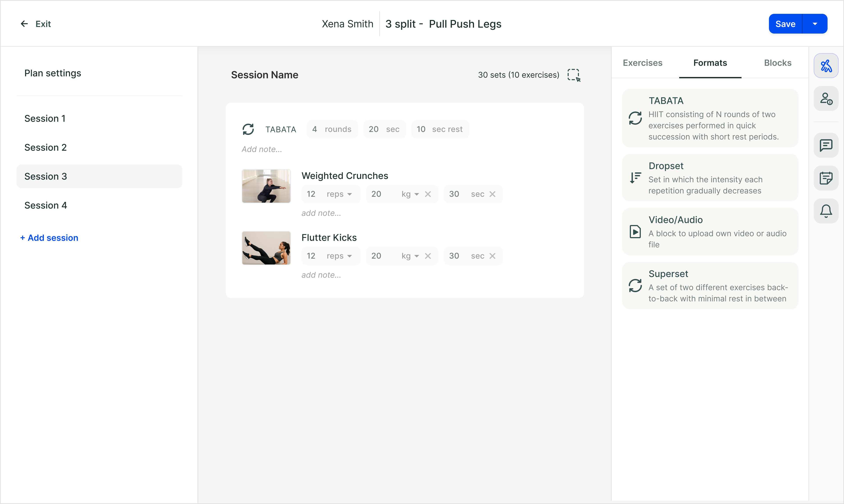This screenshot has width=844, height=504.
Task: Click the TABATA cycle icon in session block
Action: click(248, 129)
